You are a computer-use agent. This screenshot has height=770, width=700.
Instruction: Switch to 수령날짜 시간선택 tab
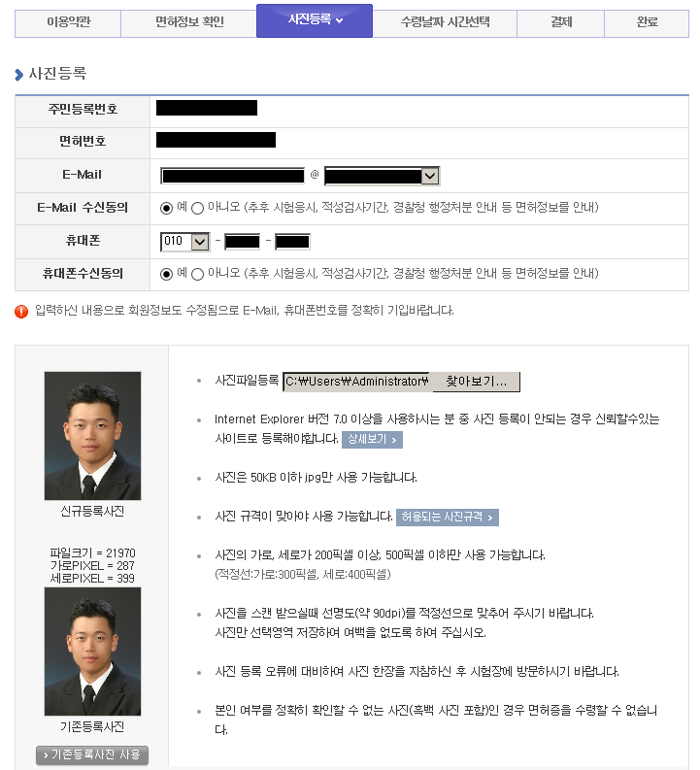[x=445, y=22]
